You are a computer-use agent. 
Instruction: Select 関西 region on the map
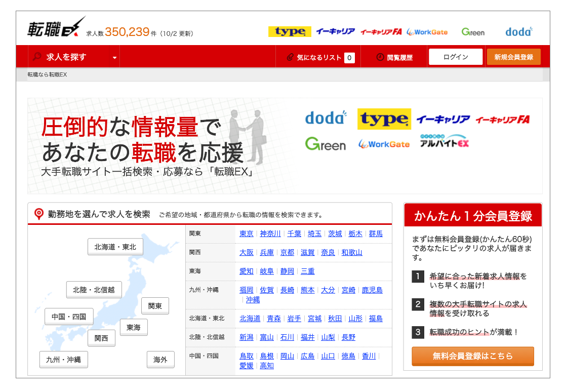point(101,338)
